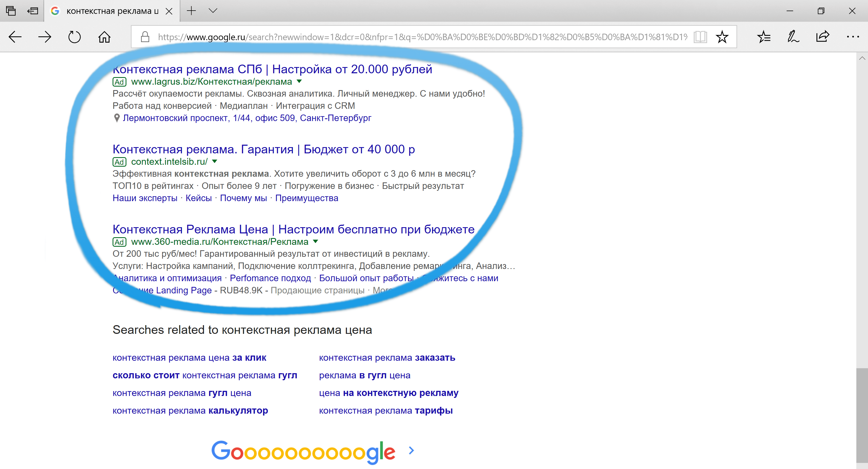Open Контекстная реклама СПб ad title
Image resolution: width=868 pixels, height=469 pixels.
coord(272,69)
